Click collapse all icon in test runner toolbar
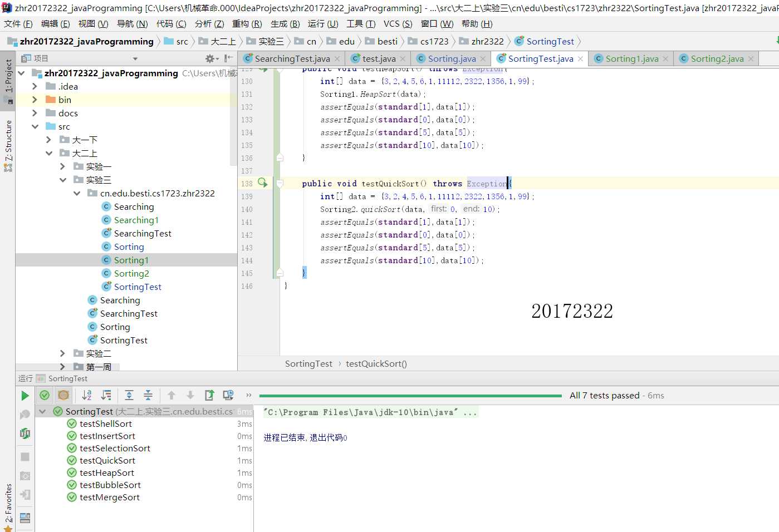This screenshot has height=532, width=779. pos(148,395)
